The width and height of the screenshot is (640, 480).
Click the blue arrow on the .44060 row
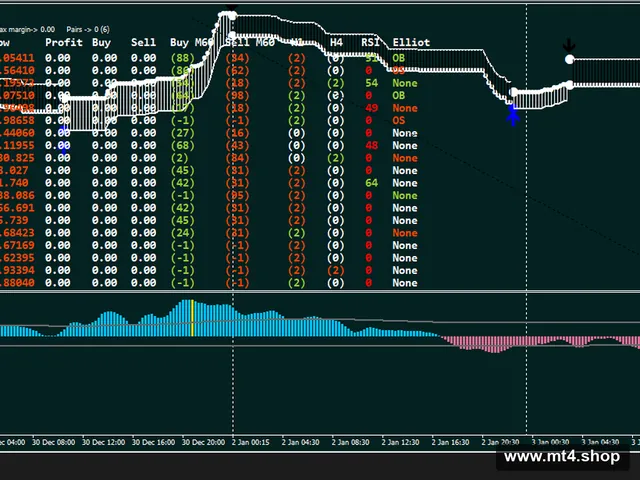pyautogui.click(x=63, y=132)
